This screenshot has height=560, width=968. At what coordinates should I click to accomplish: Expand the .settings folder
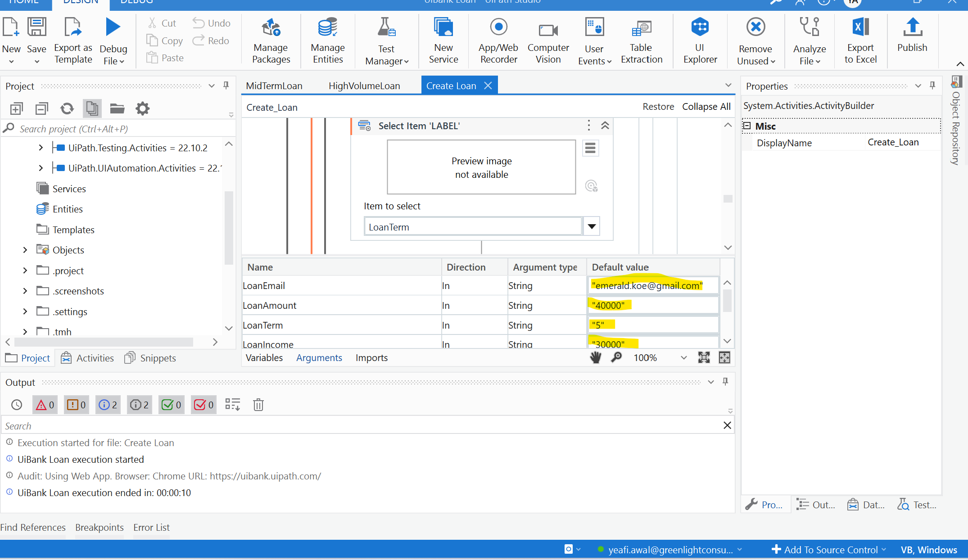pos(25,312)
